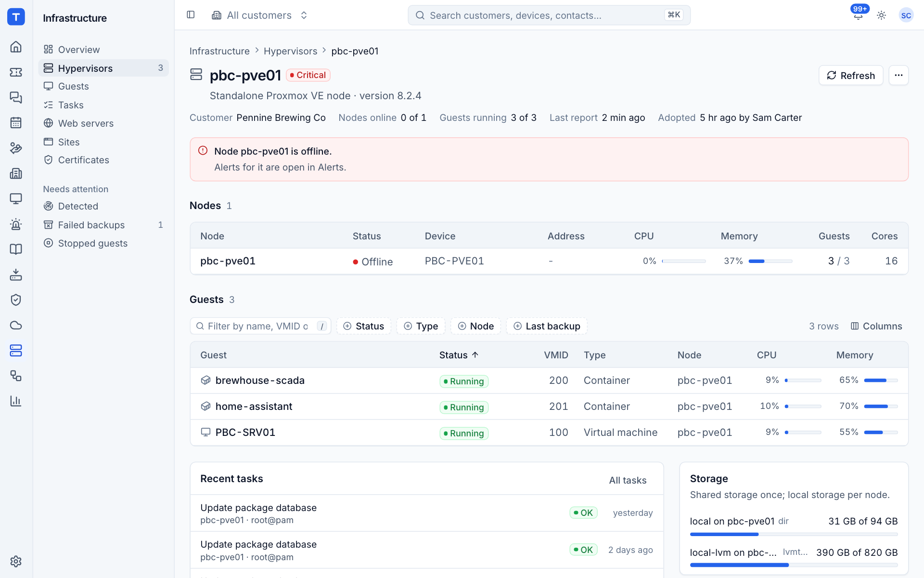
Task: Click brewhouse-scada memory 65% bar
Action: tap(881, 381)
